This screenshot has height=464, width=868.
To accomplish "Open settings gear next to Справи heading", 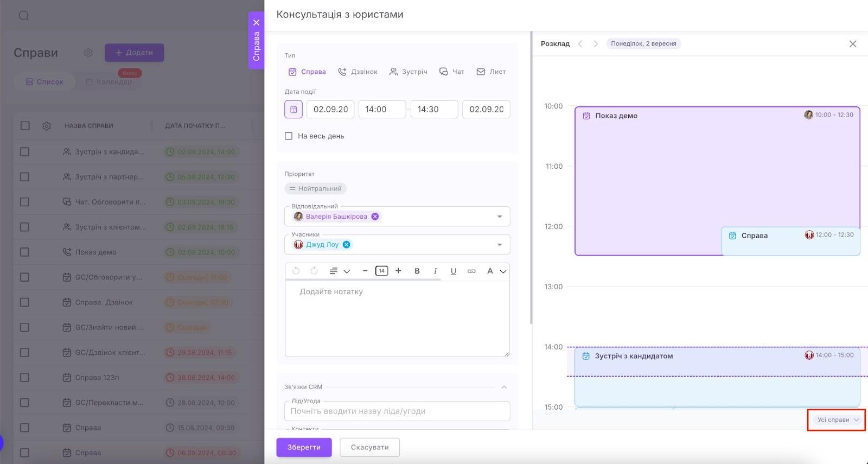I will coord(88,53).
